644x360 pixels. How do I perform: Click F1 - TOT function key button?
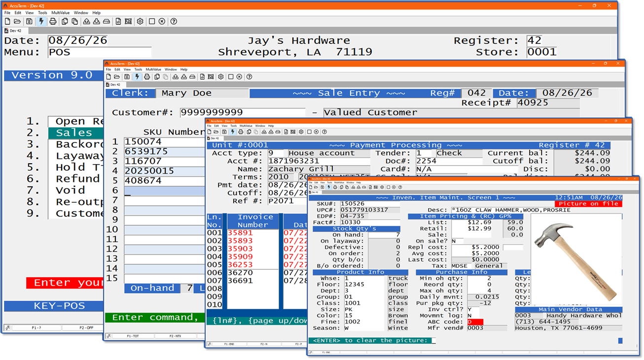pos(133,336)
